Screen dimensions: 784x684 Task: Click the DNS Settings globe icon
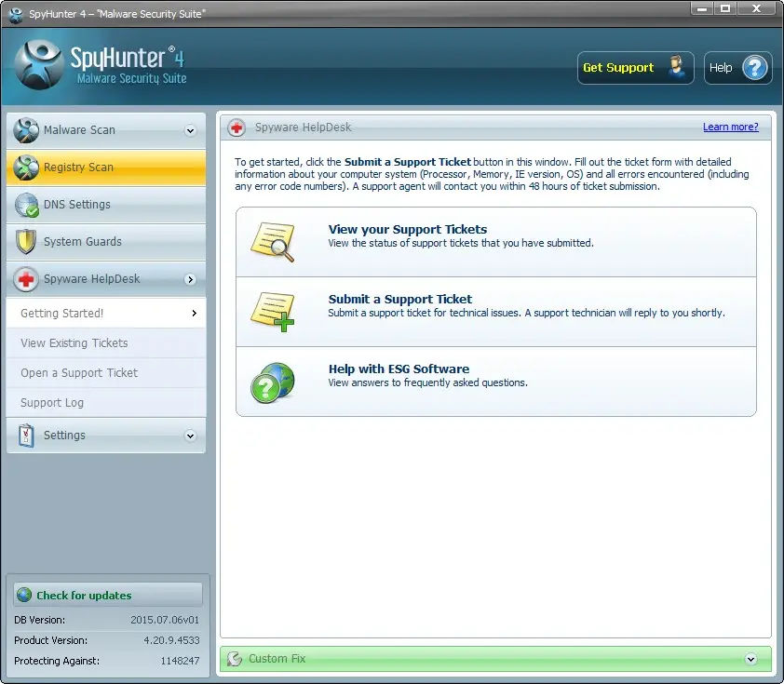tap(26, 205)
